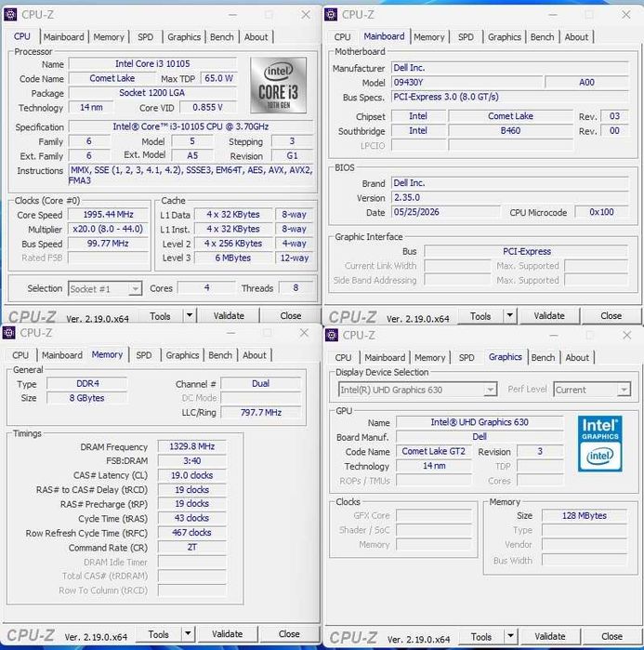Close the CPU window with the X button

coord(306,15)
